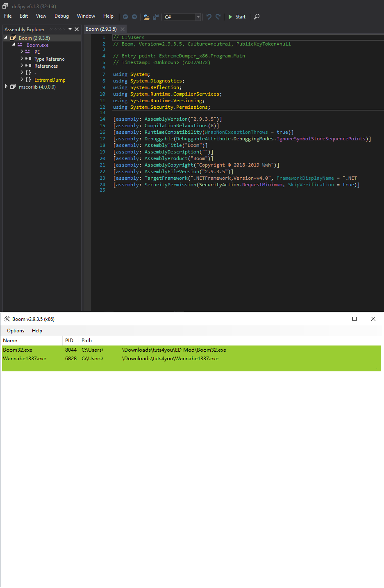The width and height of the screenshot is (384, 588).
Task: Open the Assembly Explorer window options arrow
Action: click(70, 29)
